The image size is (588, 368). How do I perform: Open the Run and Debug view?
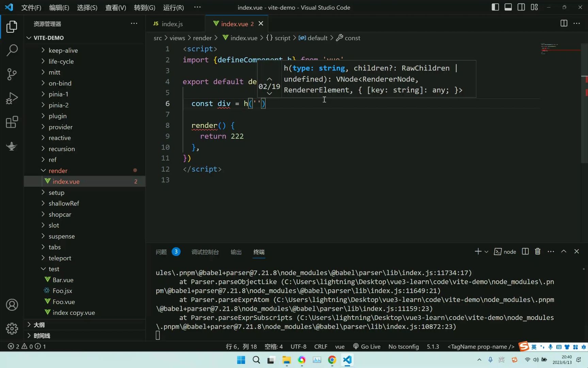pos(12,98)
